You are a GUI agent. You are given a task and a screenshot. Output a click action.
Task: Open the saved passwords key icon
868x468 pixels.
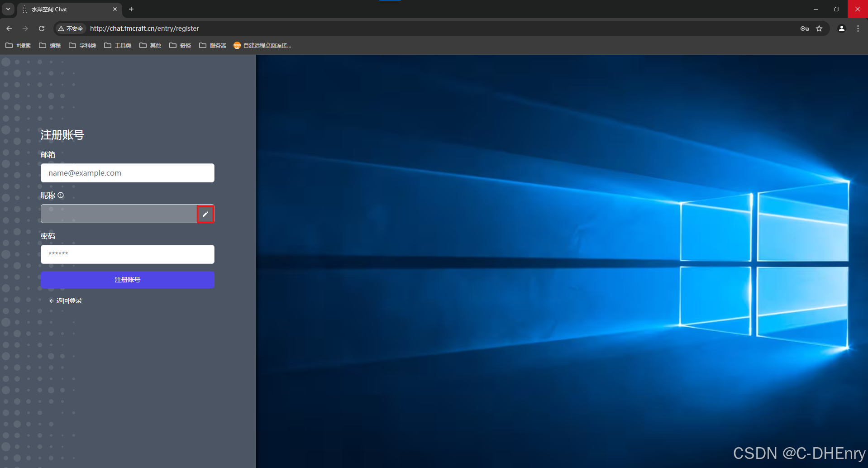point(804,29)
